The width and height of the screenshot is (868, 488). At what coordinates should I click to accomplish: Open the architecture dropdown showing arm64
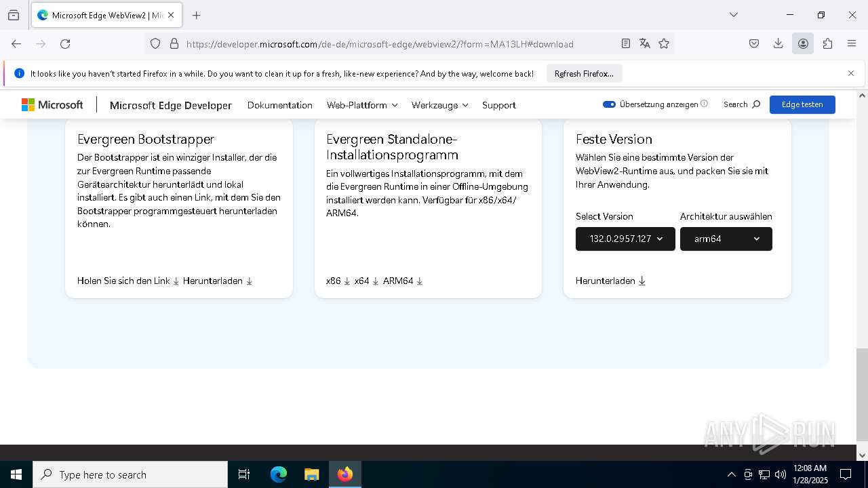point(726,239)
